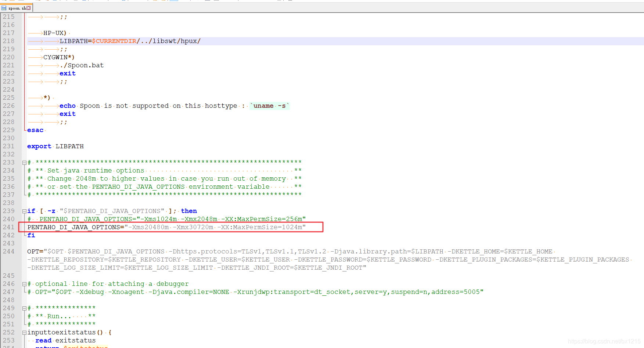This screenshot has width=644, height=348.
Task: Click the if keyword on line 239
Action: point(31,211)
